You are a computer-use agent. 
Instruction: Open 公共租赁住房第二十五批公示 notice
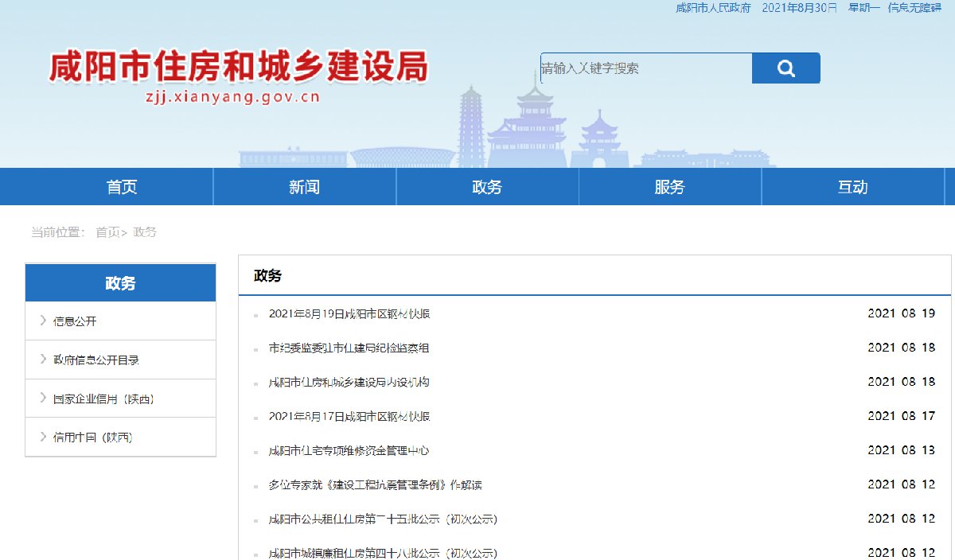click(383, 519)
